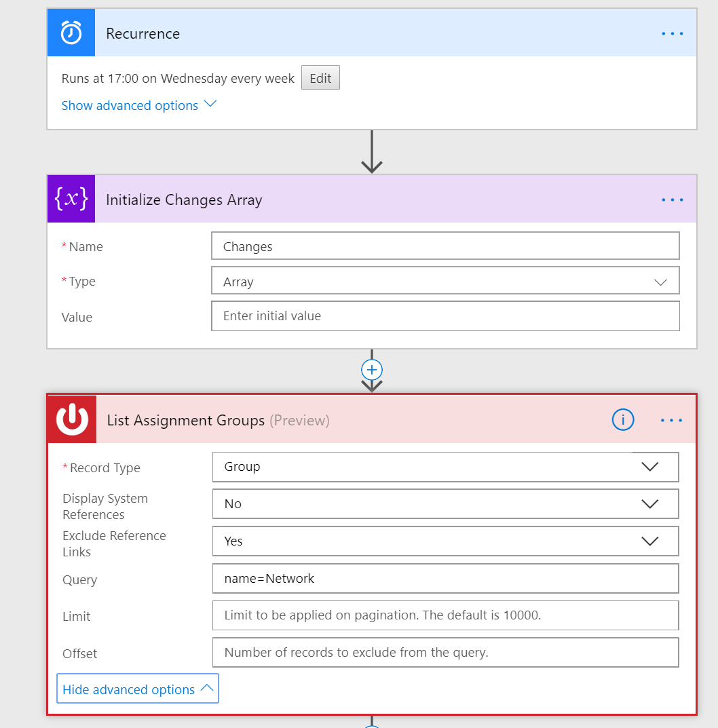Click the Edit button for the recurrence schedule

tap(320, 78)
